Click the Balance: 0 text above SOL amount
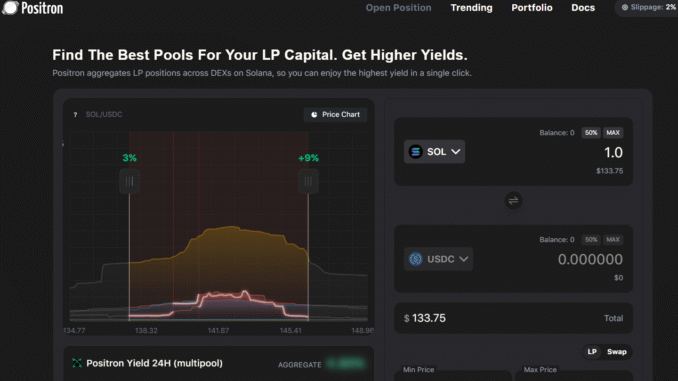This screenshot has width=678, height=381. (557, 133)
